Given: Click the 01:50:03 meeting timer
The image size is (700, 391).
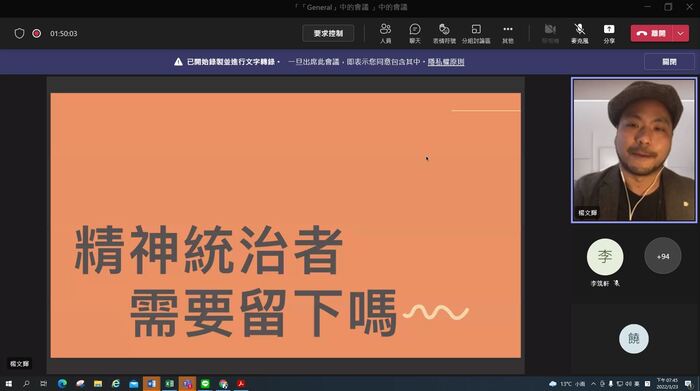Looking at the screenshot, I should tap(63, 33).
